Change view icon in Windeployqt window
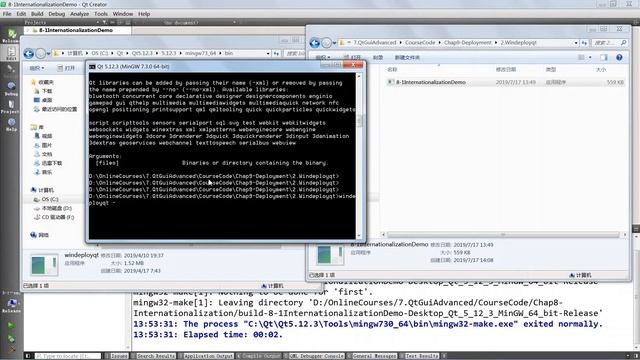 [x=581, y=58]
